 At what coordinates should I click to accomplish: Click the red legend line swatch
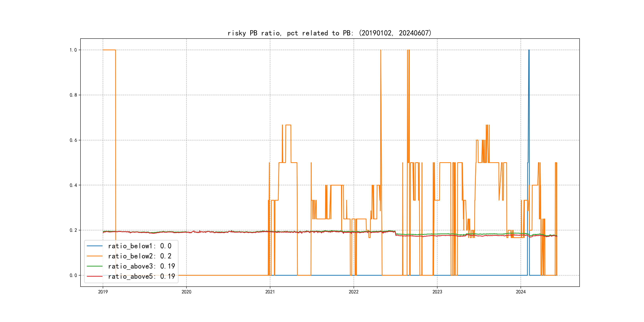pyautogui.click(x=94, y=276)
